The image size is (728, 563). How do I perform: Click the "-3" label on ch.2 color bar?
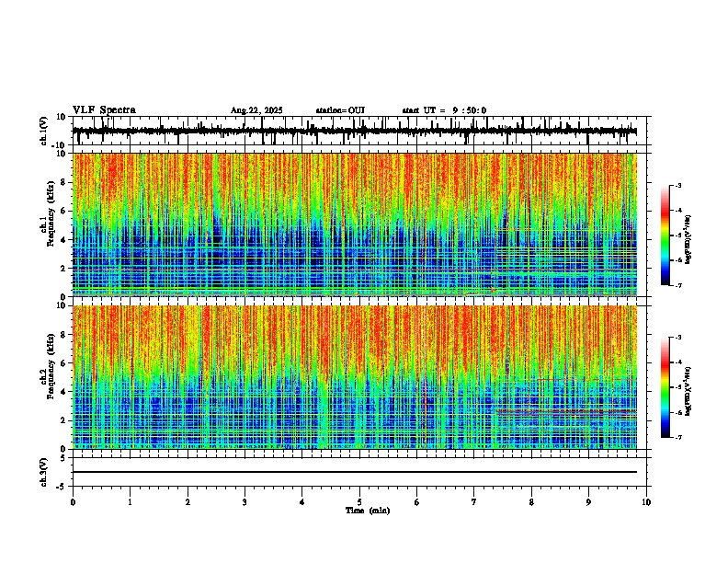[678, 338]
